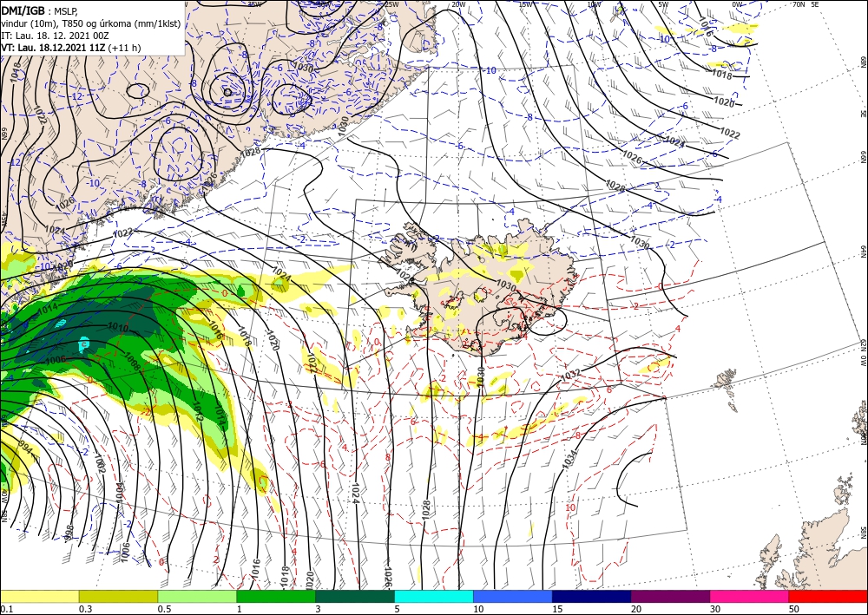Click the '1010' isobar label
The height and width of the screenshot is (615, 868).
[117, 328]
